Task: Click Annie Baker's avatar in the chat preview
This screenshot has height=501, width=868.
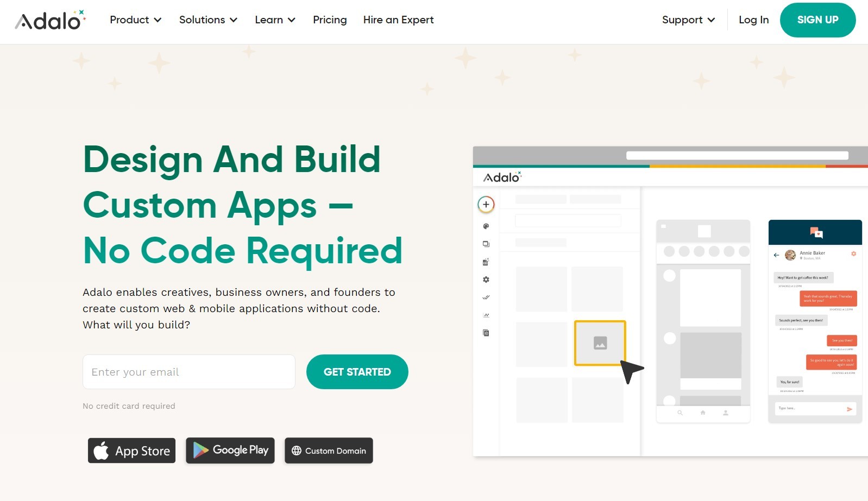Action: (x=790, y=255)
